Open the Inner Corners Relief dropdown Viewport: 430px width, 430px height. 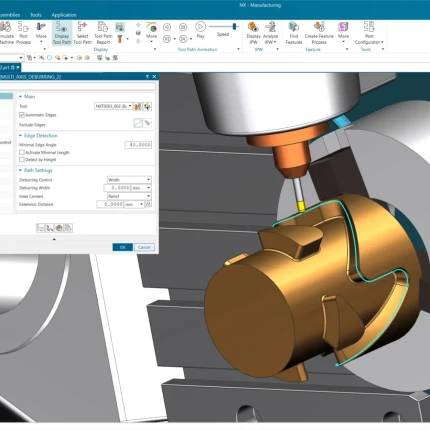pos(129,196)
